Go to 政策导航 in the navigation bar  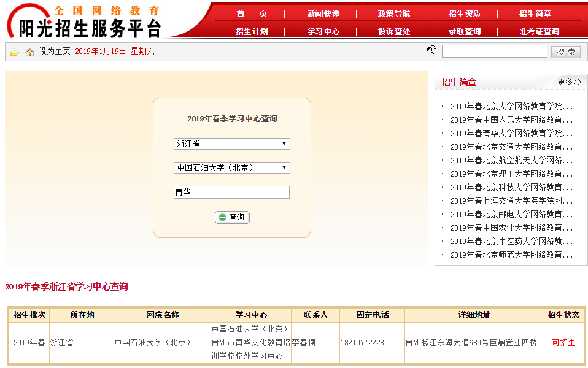(394, 14)
